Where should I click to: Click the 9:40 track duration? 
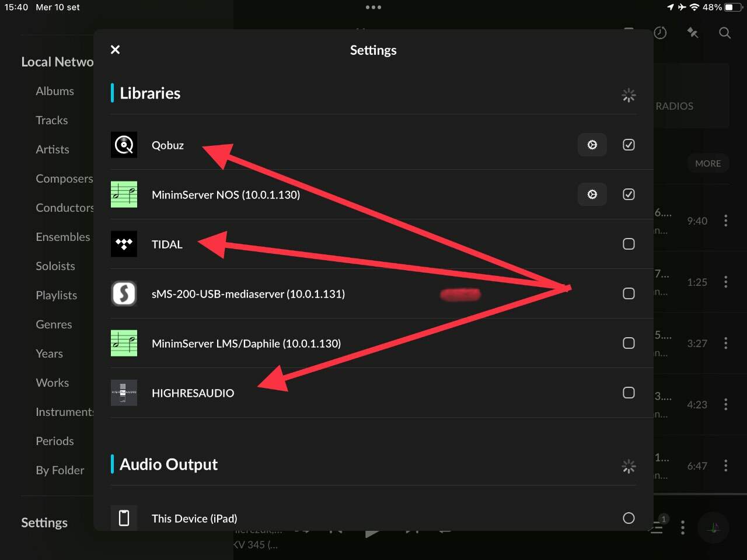pyautogui.click(x=697, y=220)
